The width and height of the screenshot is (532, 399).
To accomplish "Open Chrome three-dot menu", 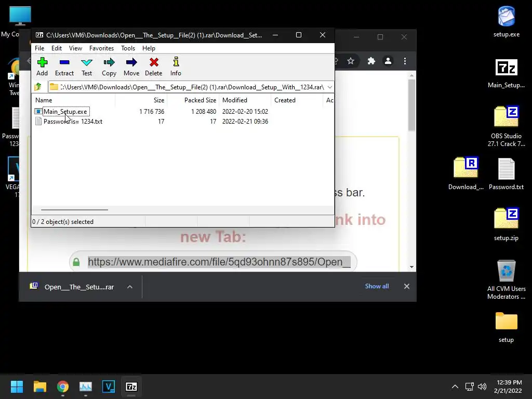I will pyautogui.click(x=405, y=61).
